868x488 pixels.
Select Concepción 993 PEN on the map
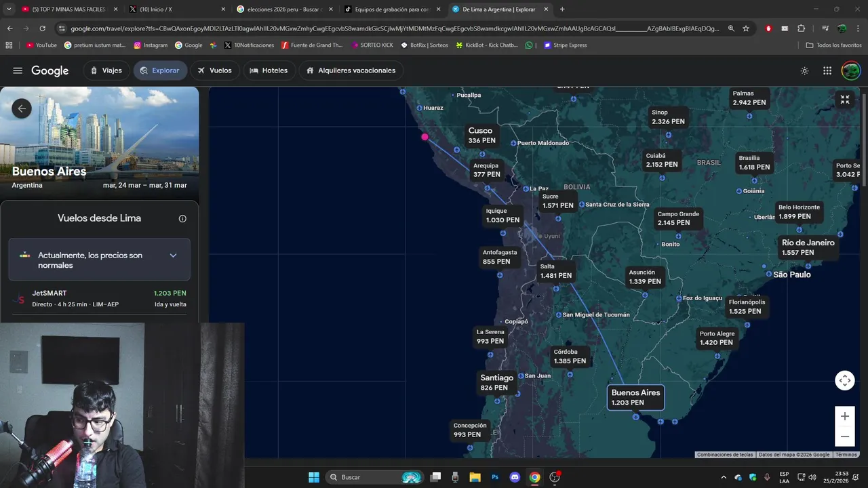coord(469,430)
